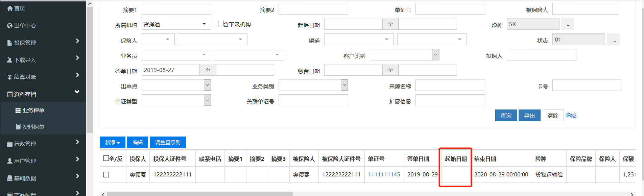Screen dimensions: 644x196
Task: Click the 关联单证号 input field
Action: tap(313, 100)
